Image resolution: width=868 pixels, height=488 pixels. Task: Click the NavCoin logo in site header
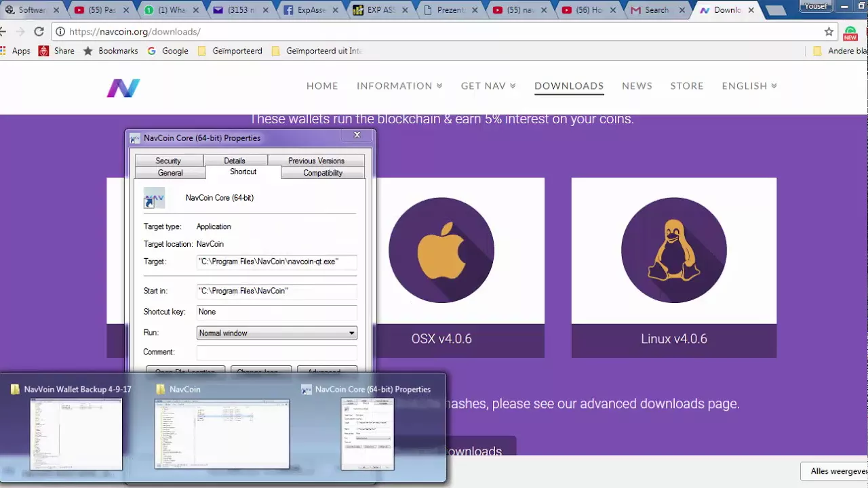(x=123, y=88)
